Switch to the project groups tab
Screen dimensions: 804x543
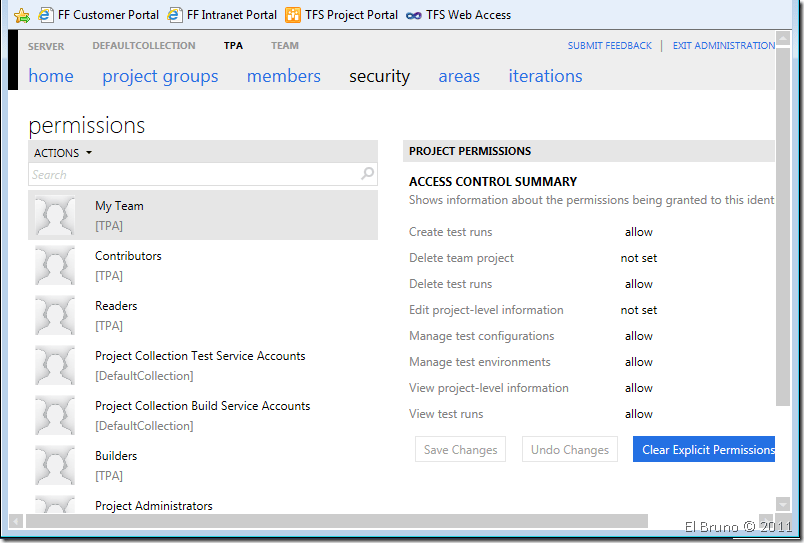pos(160,76)
